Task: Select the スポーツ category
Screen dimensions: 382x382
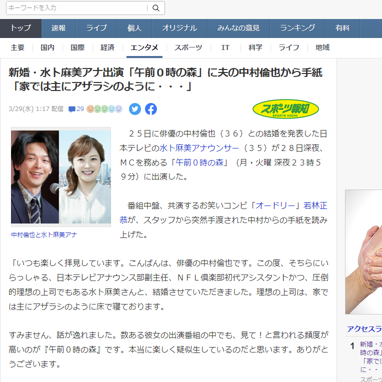Action: 188,48
